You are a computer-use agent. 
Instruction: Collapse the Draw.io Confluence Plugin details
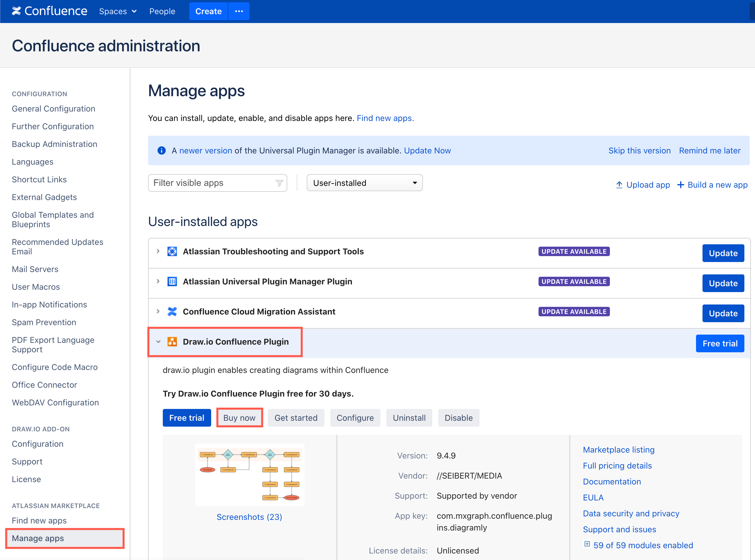click(x=158, y=342)
